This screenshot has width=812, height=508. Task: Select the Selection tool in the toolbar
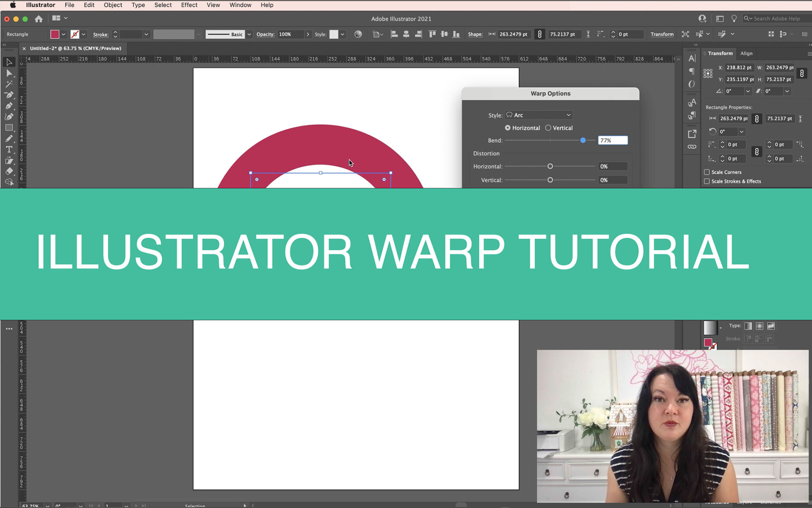pyautogui.click(x=9, y=62)
